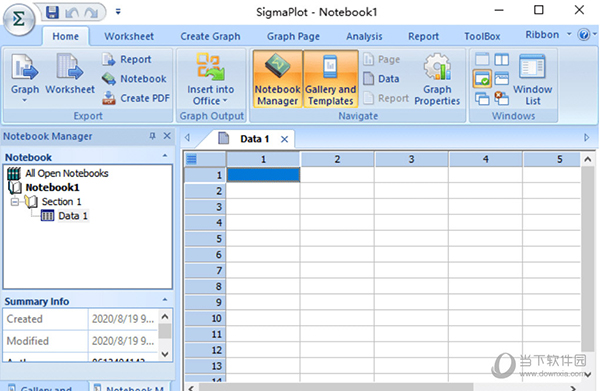This screenshot has height=391, width=600.
Task: Switch to the Analysis tab
Action: (x=364, y=36)
